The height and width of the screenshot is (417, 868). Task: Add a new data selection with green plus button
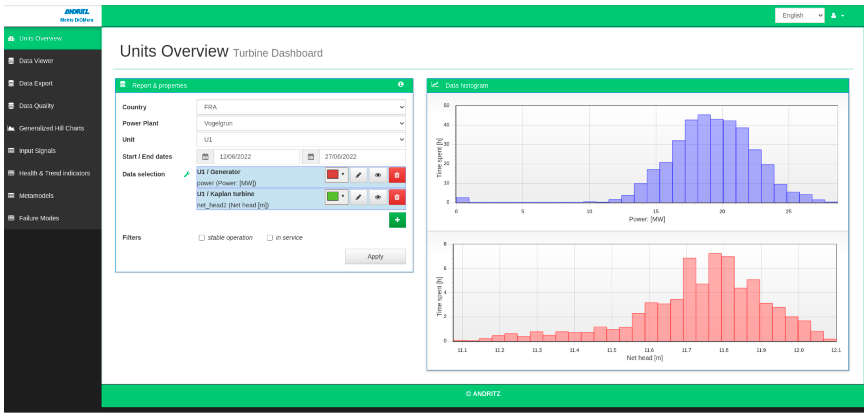coord(397,220)
